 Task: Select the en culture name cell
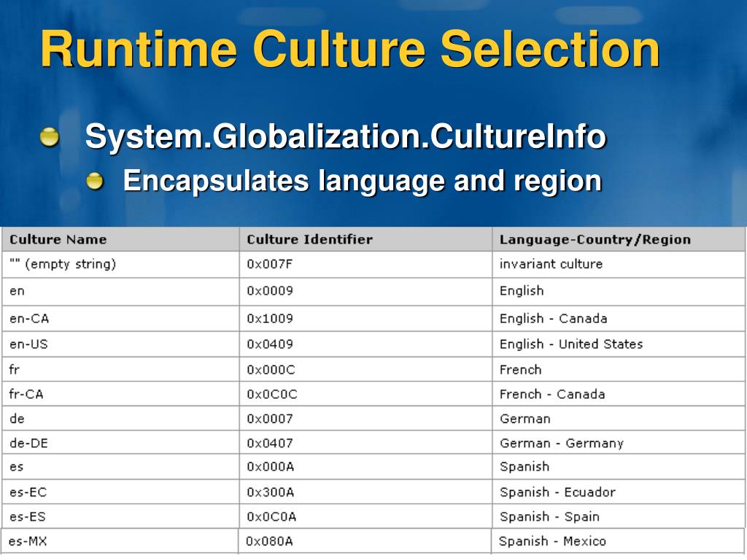[120, 292]
